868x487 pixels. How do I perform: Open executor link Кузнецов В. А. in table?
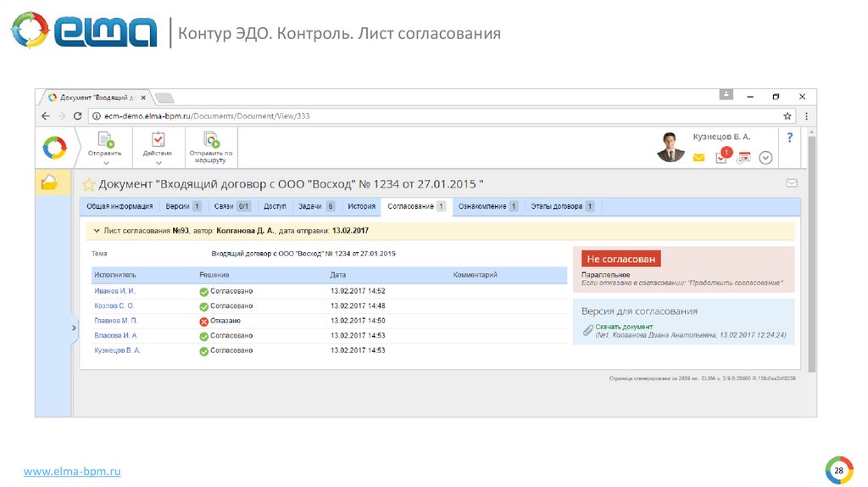[x=117, y=350]
